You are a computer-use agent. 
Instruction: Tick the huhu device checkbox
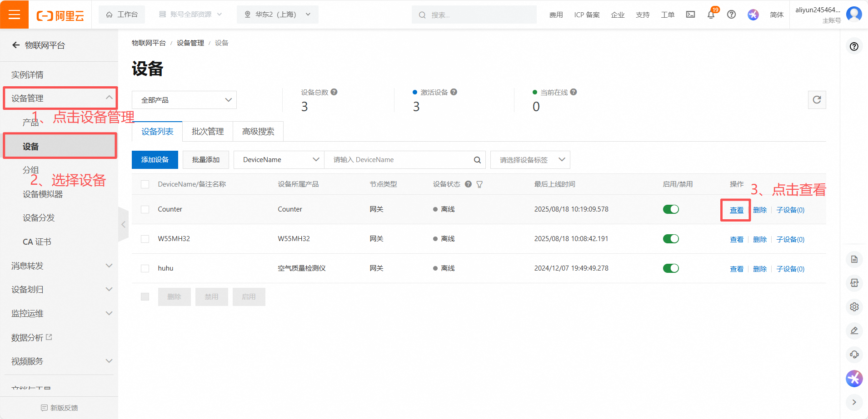pos(145,268)
